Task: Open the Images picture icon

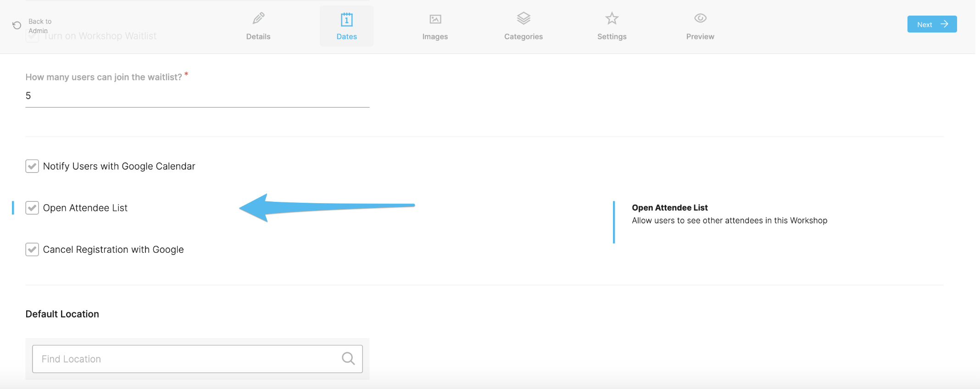Action: tap(435, 19)
